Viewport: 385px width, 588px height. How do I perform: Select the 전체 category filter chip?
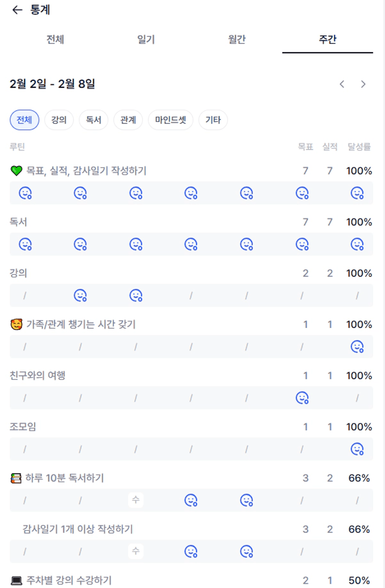(24, 120)
